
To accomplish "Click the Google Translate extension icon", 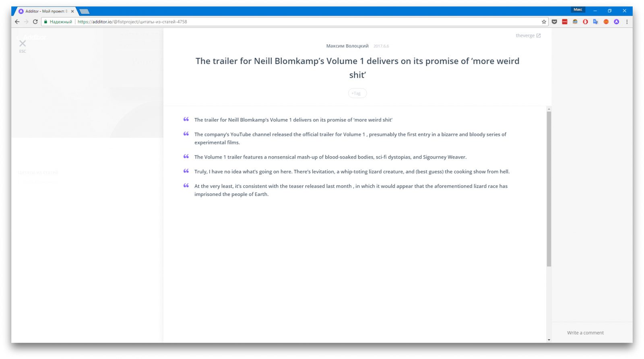I will tap(596, 22).
